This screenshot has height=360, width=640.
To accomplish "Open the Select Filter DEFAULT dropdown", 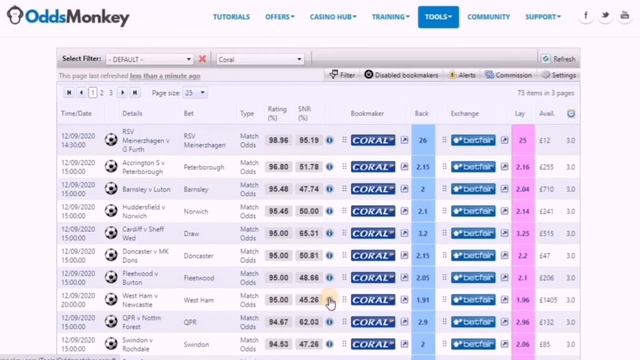I will [149, 59].
